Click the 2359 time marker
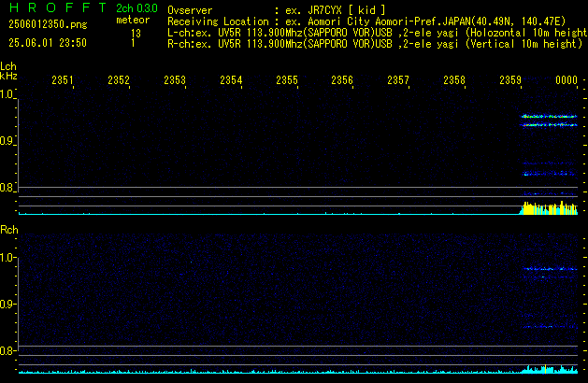The width and height of the screenshot is (588, 383). click(x=510, y=80)
